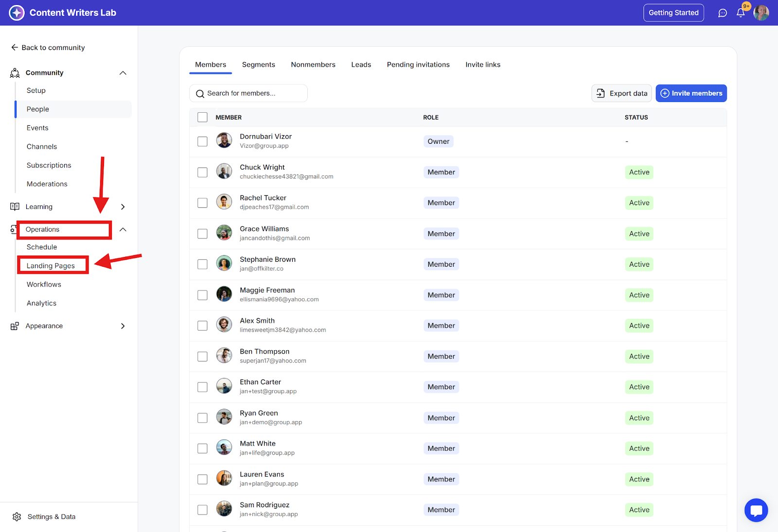Viewport: 778px width, 532px height.
Task: Open the support chat widget bubble
Action: 756,510
